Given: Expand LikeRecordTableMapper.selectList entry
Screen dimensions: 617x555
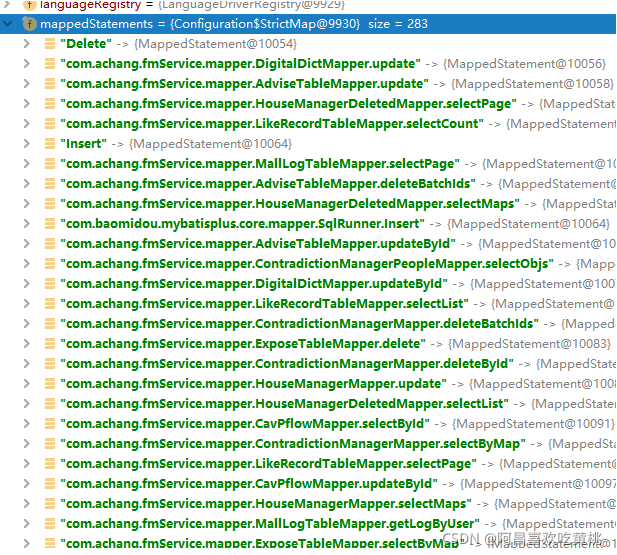Looking at the screenshot, I should [x=27, y=303].
